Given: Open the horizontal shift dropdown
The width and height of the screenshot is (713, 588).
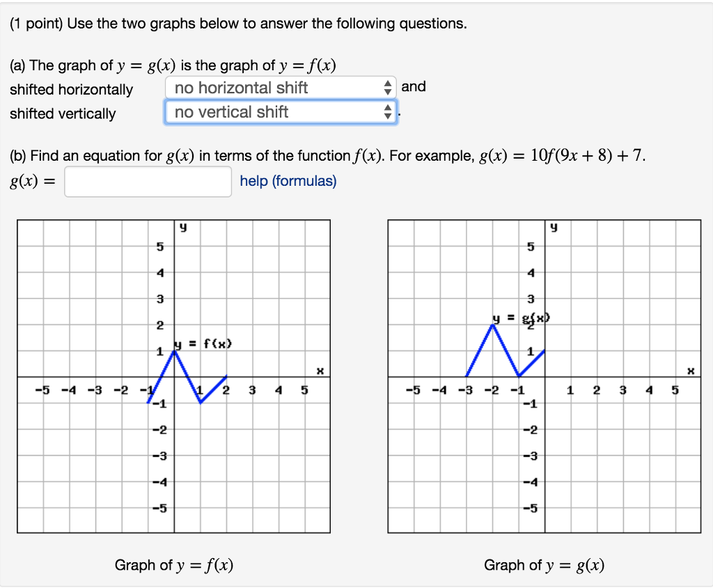Looking at the screenshot, I should pyautogui.click(x=279, y=87).
